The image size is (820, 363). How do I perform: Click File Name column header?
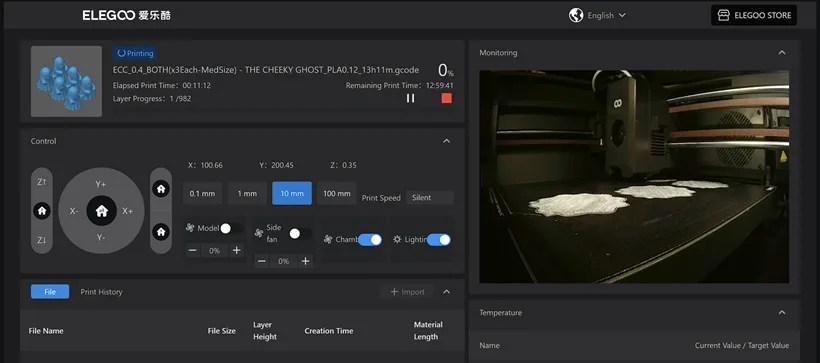[x=46, y=331]
